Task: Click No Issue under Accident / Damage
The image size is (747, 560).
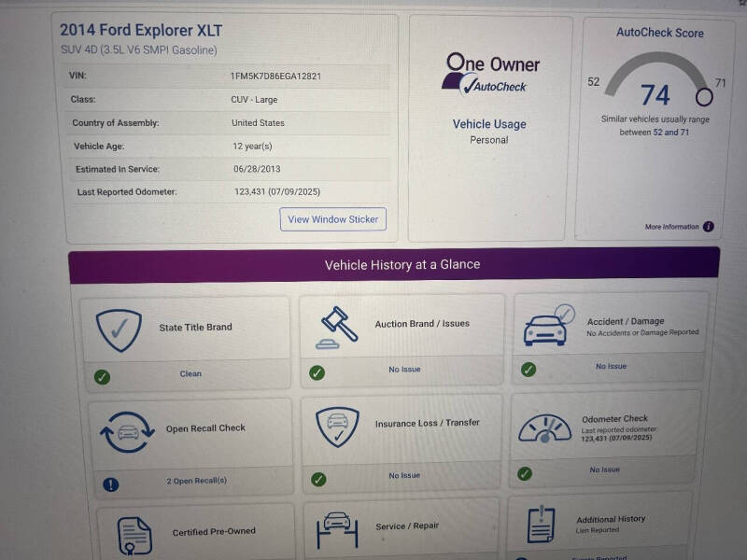Action: pos(612,366)
